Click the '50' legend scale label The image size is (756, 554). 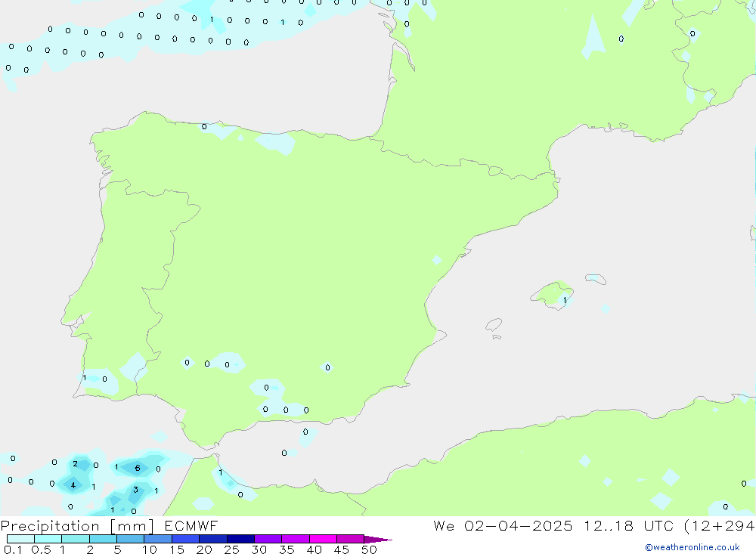tap(369, 549)
